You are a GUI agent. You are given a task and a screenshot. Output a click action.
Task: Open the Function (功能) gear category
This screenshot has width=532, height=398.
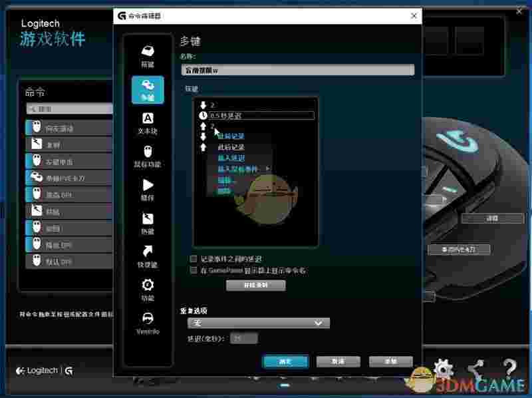(x=148, y=290)
